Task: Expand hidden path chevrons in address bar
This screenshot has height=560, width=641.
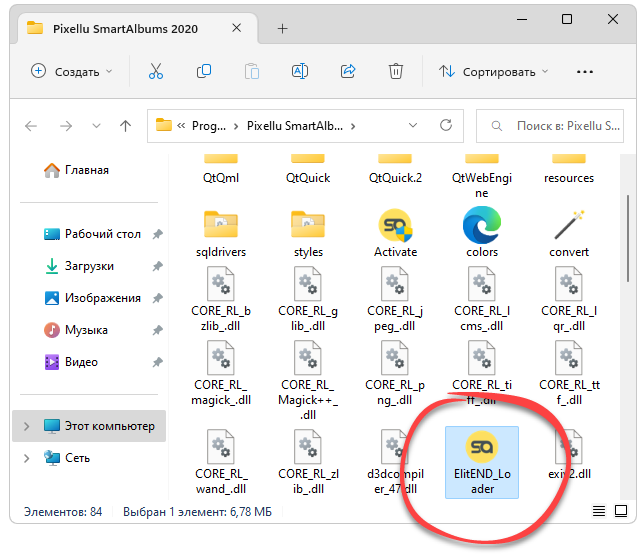Action: pyautogui.click(x=181, y=126)
